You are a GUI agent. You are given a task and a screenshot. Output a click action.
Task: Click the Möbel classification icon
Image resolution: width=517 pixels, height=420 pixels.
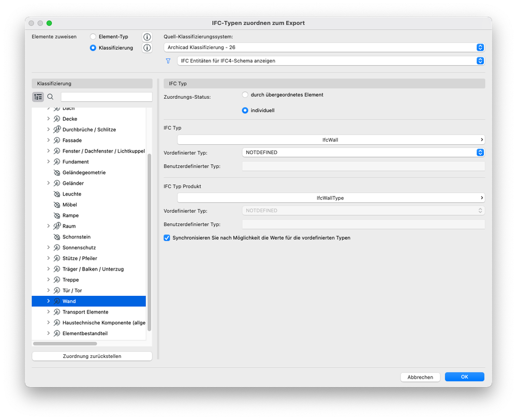(57, 205)
